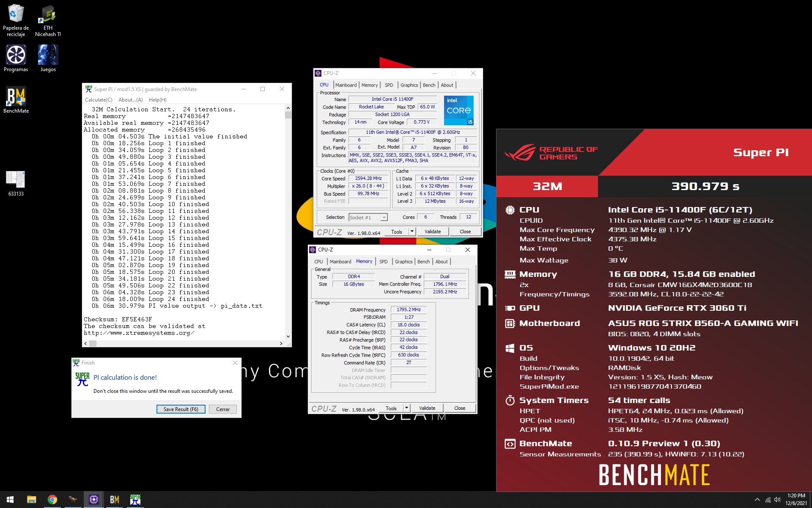Click the Memory module icon in BenchMate panel
The image size is (812, 508).
point(510,274)
